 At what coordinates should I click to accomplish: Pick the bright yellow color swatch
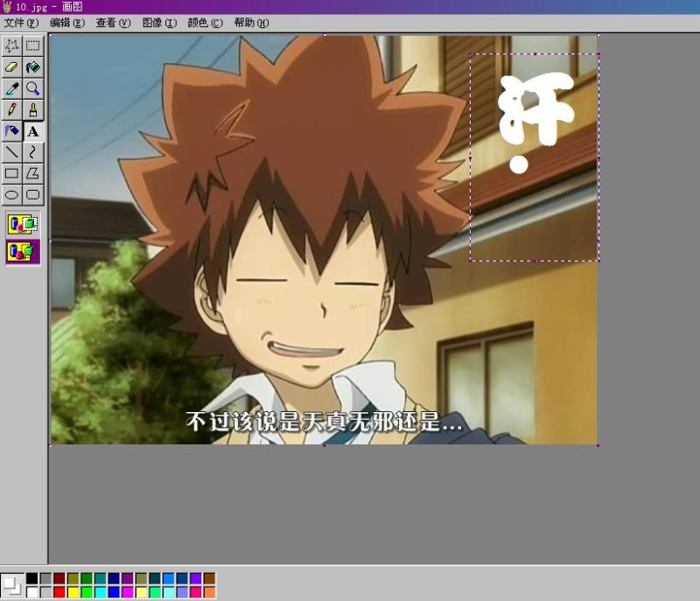click(x=73, y=592)
